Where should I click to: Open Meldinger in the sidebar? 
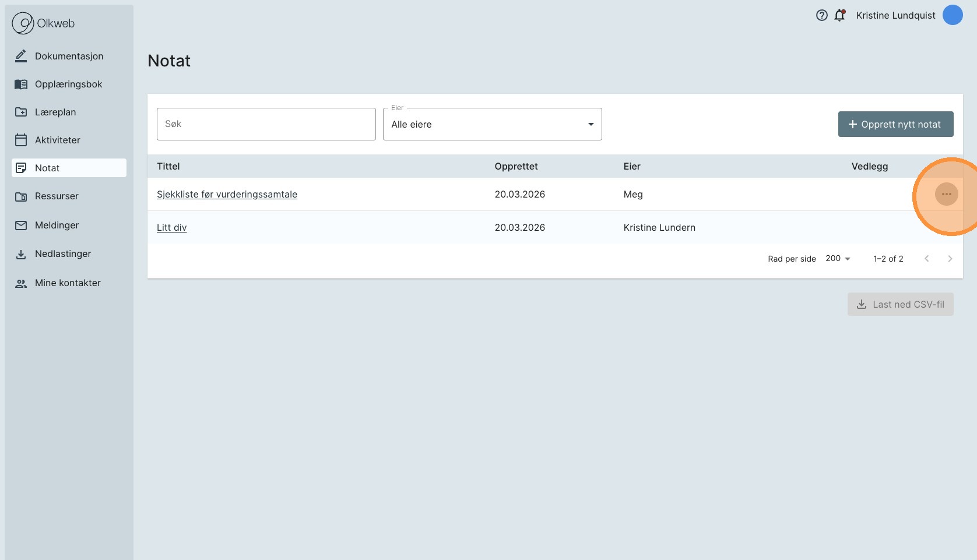57,225
